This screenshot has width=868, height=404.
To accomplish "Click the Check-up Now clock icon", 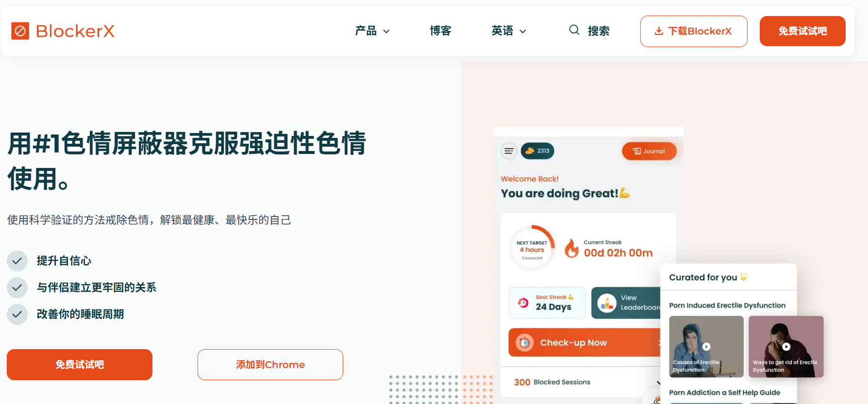I will coord(525,343).
